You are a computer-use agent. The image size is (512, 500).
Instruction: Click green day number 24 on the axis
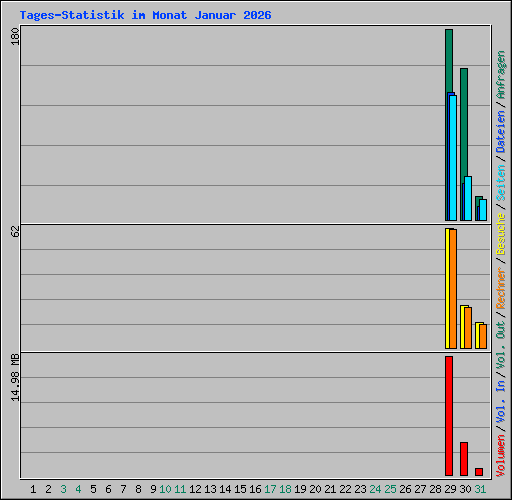pos(375,489)
